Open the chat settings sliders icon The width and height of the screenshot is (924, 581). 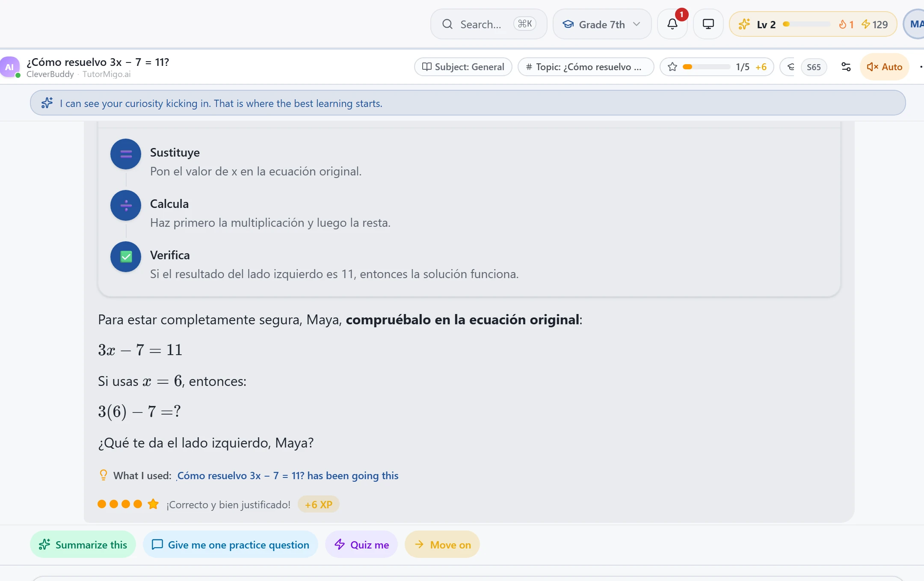pos(846,67)
